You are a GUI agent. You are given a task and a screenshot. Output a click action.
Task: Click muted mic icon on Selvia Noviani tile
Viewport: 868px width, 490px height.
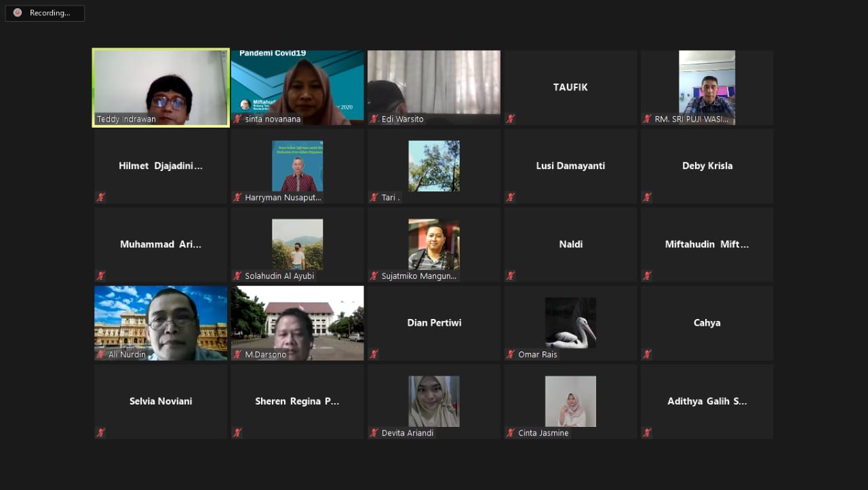pos(100,433)
